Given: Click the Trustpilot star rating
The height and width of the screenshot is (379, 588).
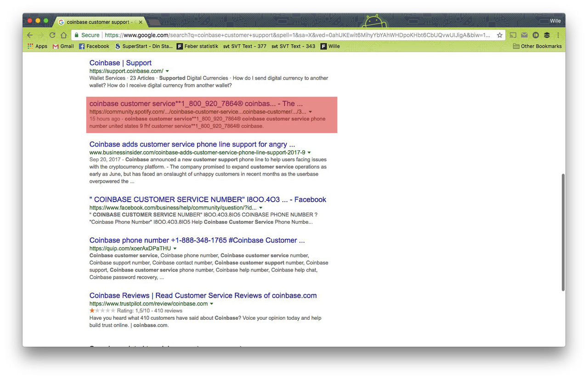Looking at the screenshot, I should pyautogui.click(x=102, y=311).
